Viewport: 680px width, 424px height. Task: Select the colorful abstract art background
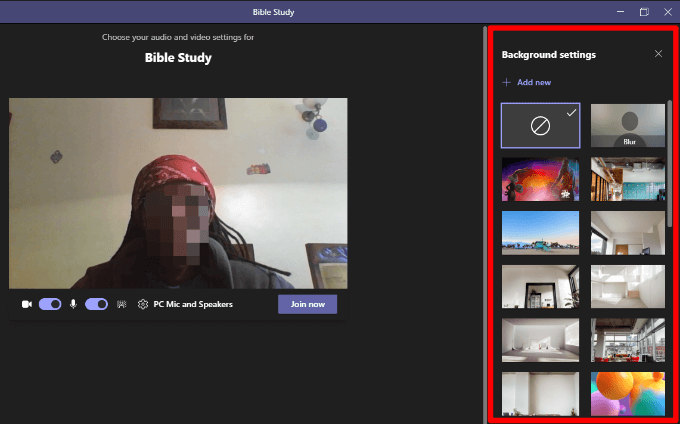tap(540, 179)
